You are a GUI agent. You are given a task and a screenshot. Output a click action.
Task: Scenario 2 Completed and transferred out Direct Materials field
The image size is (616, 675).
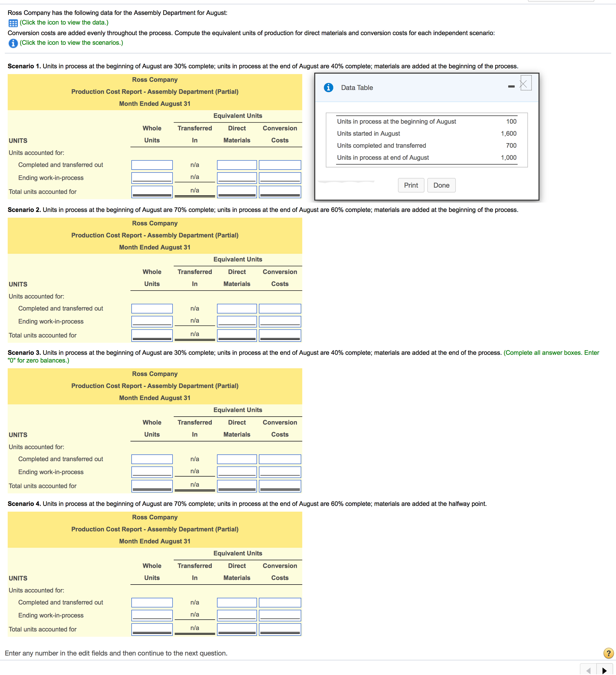[x=237, y=308]
